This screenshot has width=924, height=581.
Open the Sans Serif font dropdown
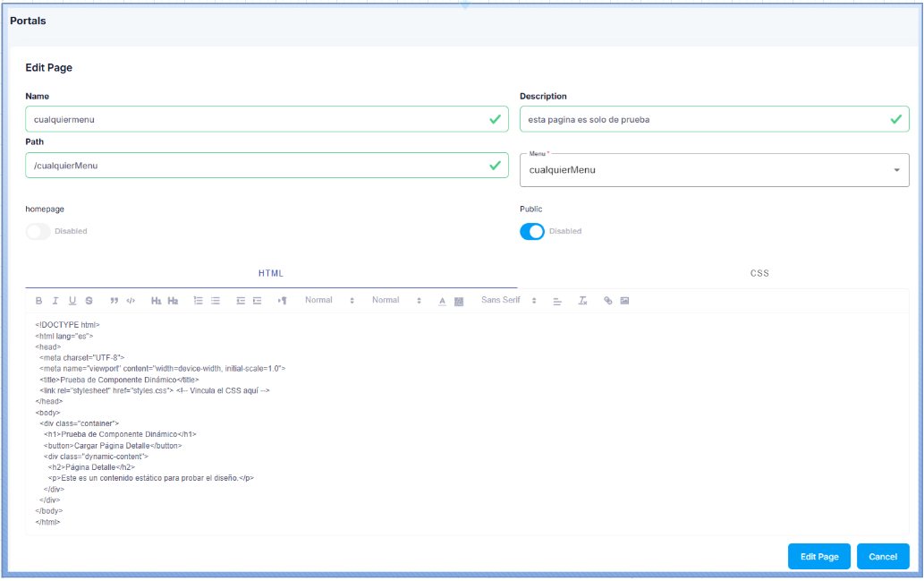508,301
